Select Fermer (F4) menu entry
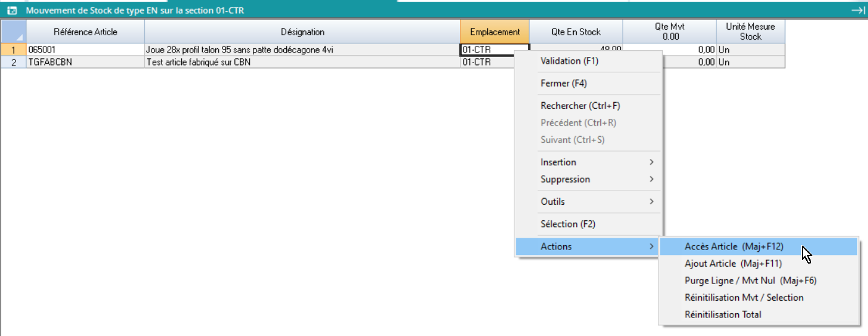 (x=563, y=84)
